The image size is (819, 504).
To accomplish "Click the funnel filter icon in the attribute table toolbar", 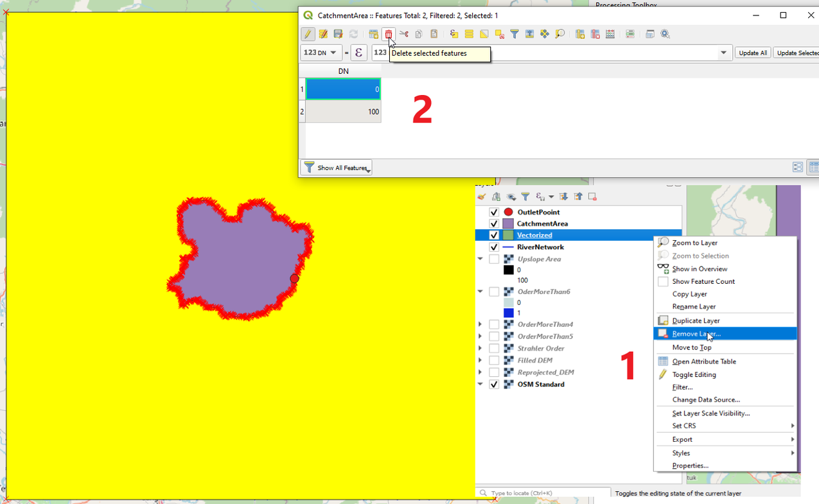I will click(515, 34).
